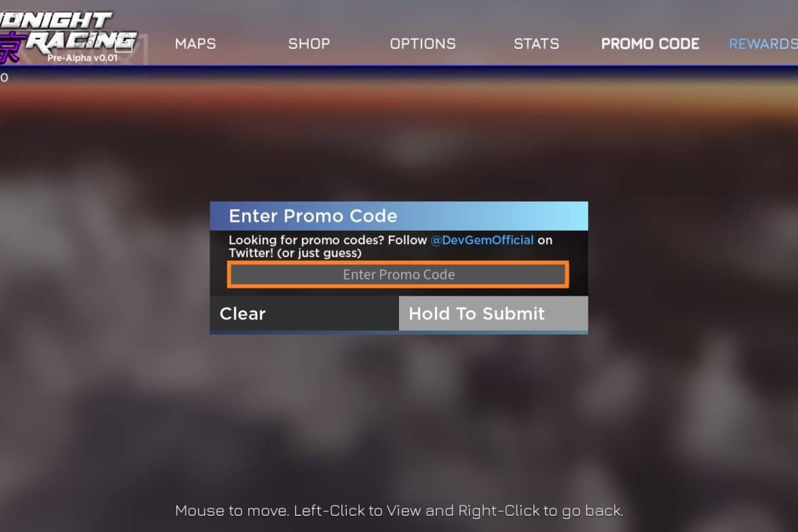Screen dimensions: 798x532
Task: Select the PROMO CODE tab
Action: pos(650,44)
